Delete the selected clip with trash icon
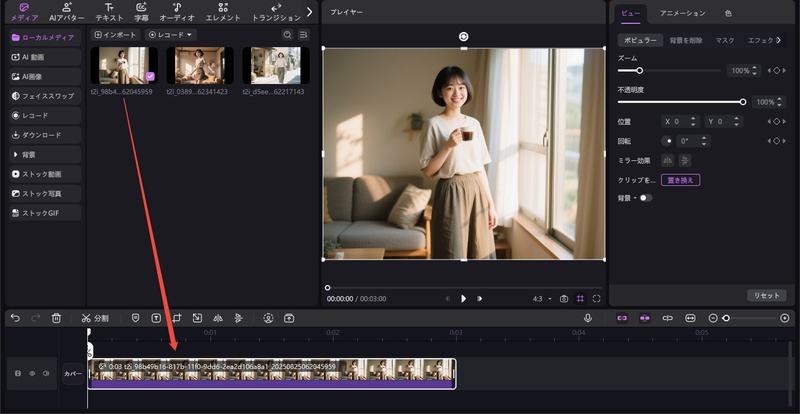This screenshot has width=800, height=414. 56,318
